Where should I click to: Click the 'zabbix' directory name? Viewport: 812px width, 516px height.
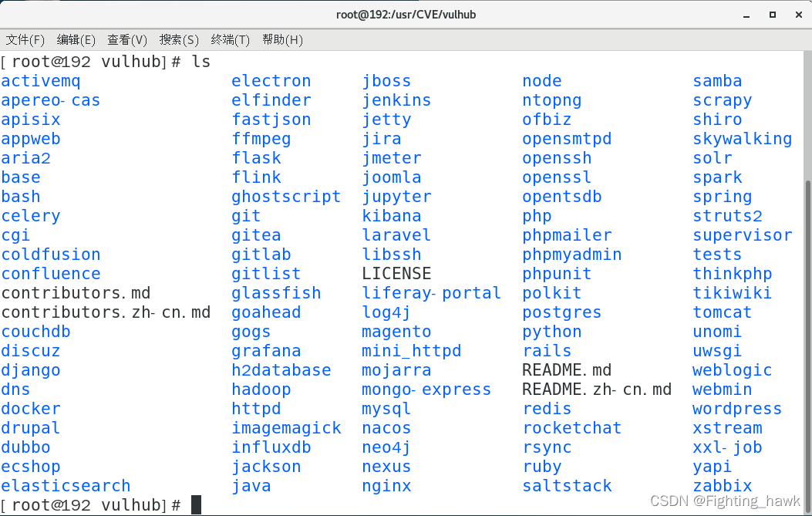723,486
